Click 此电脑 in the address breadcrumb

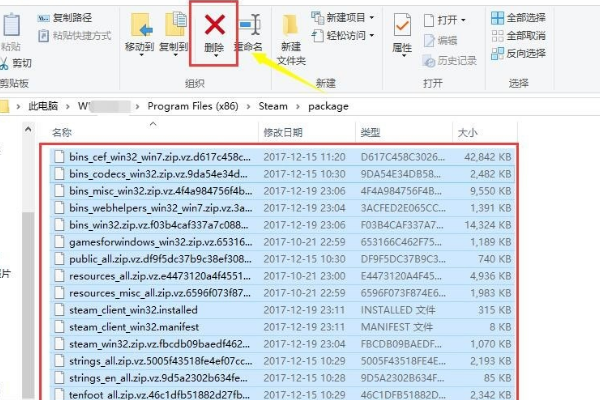pos(43,106)
